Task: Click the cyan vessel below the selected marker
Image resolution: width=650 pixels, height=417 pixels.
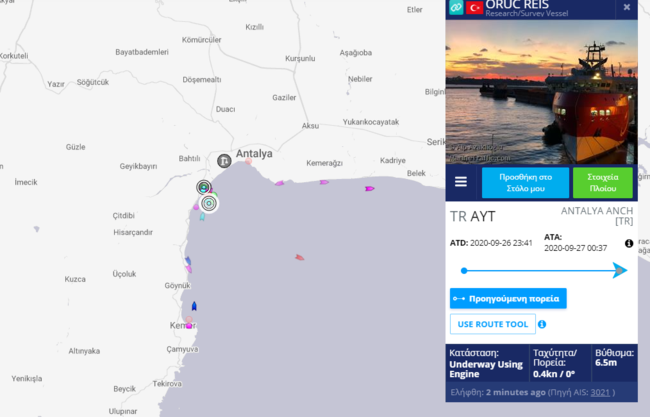Action: [x=202, y=217]
